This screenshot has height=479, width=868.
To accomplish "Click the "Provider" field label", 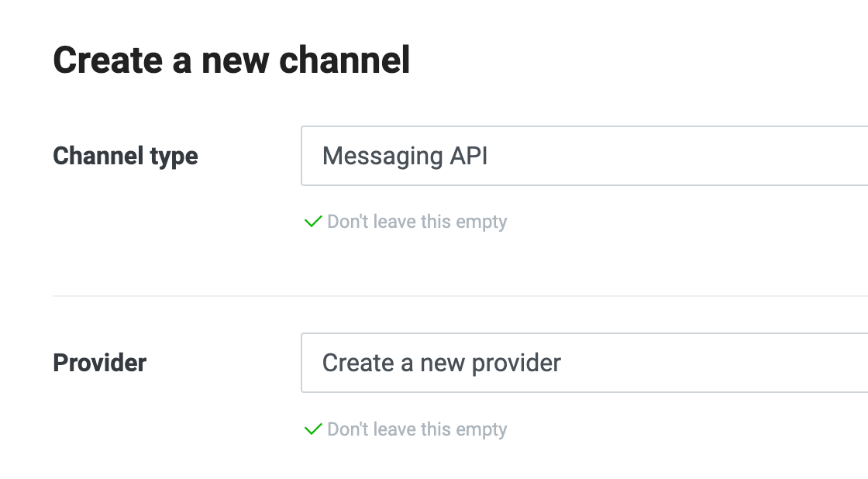I will (x=99, y=363).
